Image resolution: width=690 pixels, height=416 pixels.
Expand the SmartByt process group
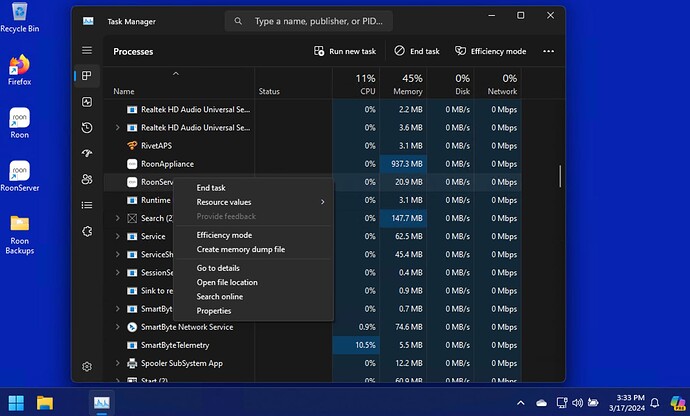coord(117,309)
